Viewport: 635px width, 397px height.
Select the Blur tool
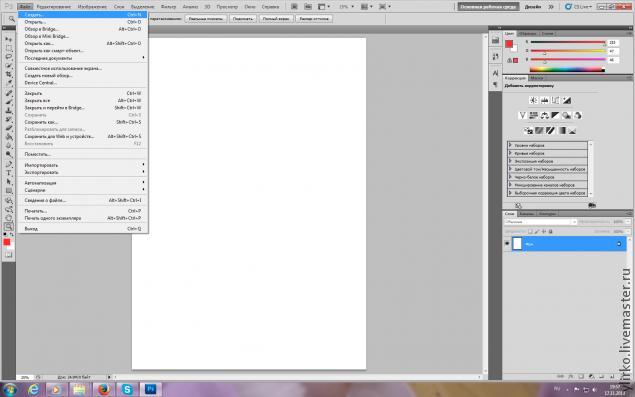[x=9, y=145]
